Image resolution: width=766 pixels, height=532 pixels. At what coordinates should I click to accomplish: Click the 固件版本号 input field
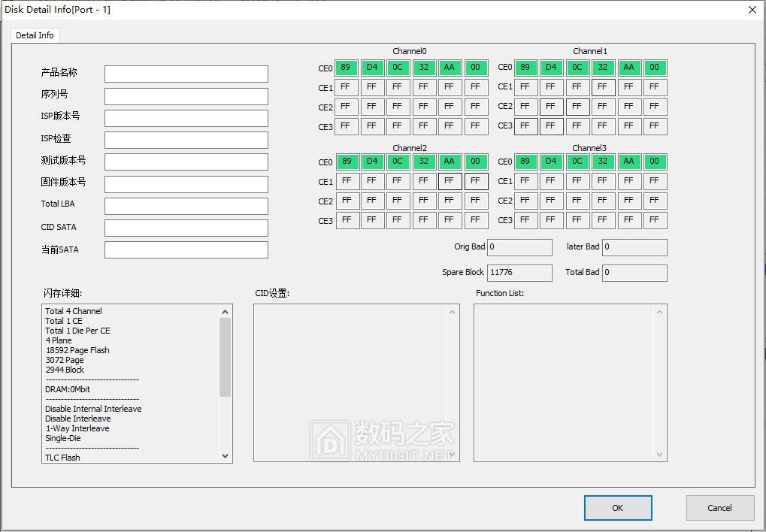(186, 184)
